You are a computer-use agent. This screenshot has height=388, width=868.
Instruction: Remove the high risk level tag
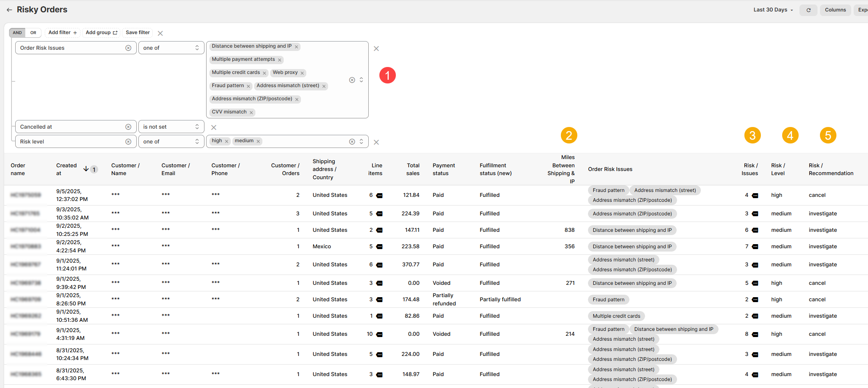(x=226, y=141)
